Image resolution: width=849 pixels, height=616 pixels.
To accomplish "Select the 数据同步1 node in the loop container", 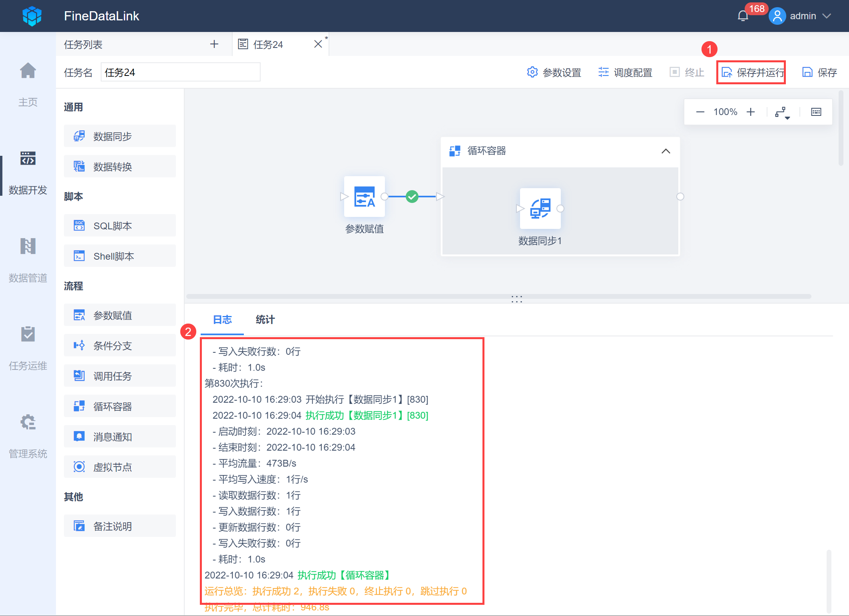I will 540,209.
